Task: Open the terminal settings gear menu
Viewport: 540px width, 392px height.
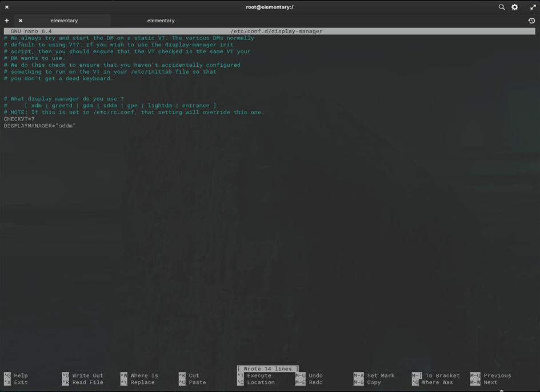Action: coord(514,7)
